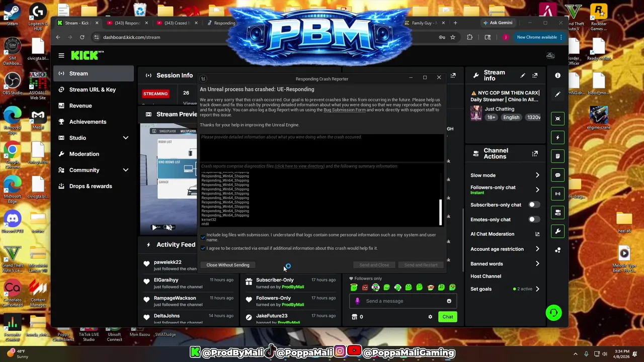Open Followers-only chat options chevron
Viewport: 644px width, 362px height.
(x=537, y=190)
